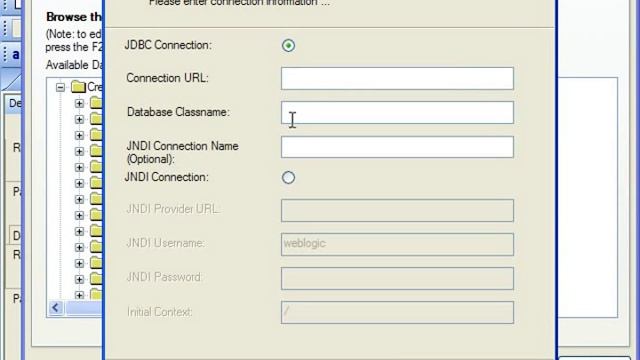Open the partially hidden De tab behind the dialog

[x=14, y=103]
